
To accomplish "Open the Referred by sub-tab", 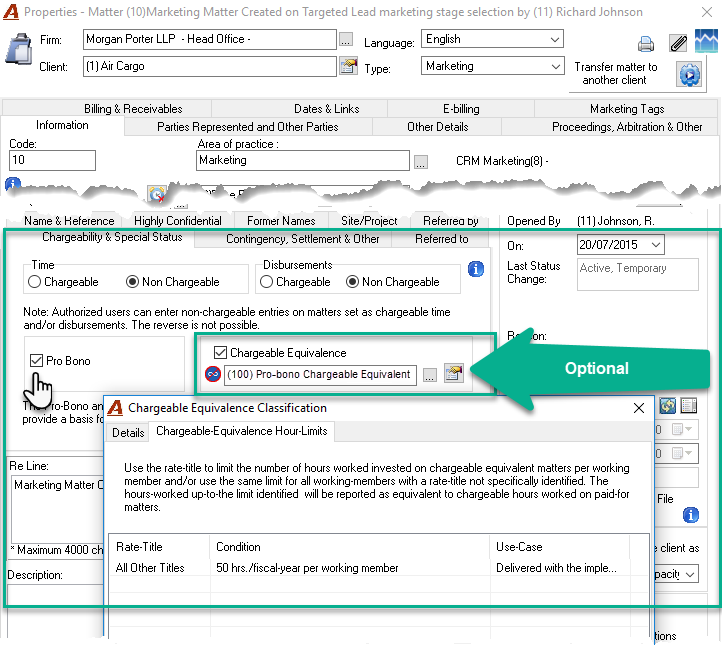I will pos(451,221).
